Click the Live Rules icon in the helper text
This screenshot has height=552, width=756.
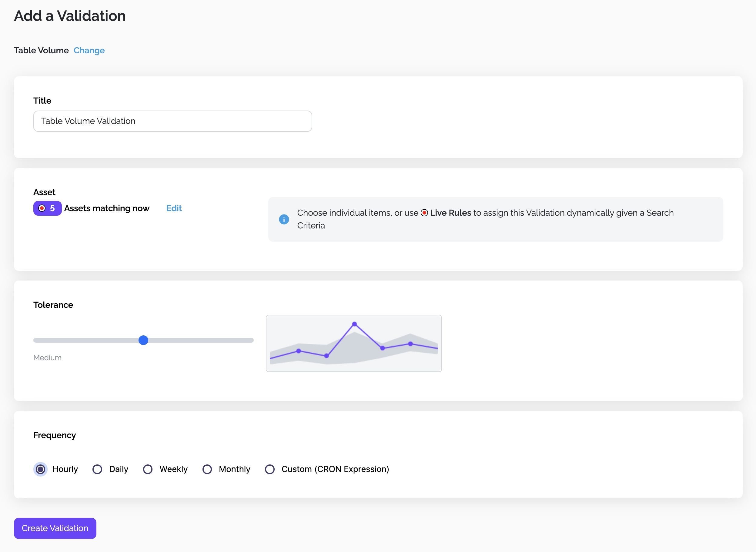click(424, 212)
